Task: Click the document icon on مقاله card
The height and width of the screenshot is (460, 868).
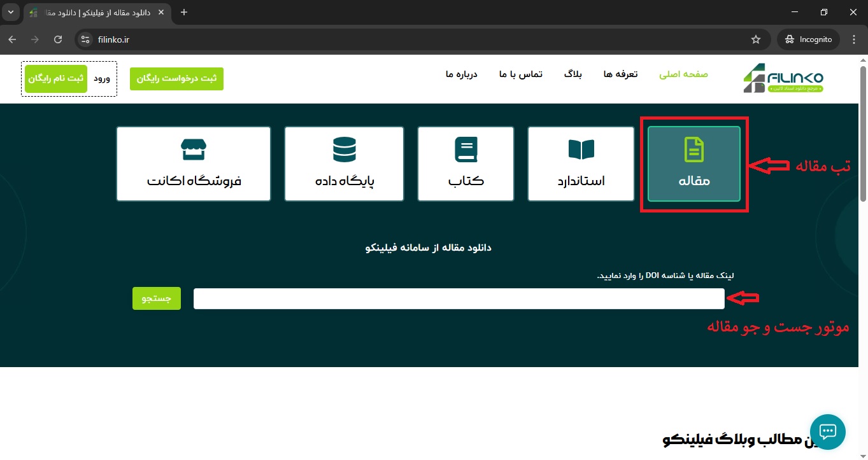Action: (694, 149)
